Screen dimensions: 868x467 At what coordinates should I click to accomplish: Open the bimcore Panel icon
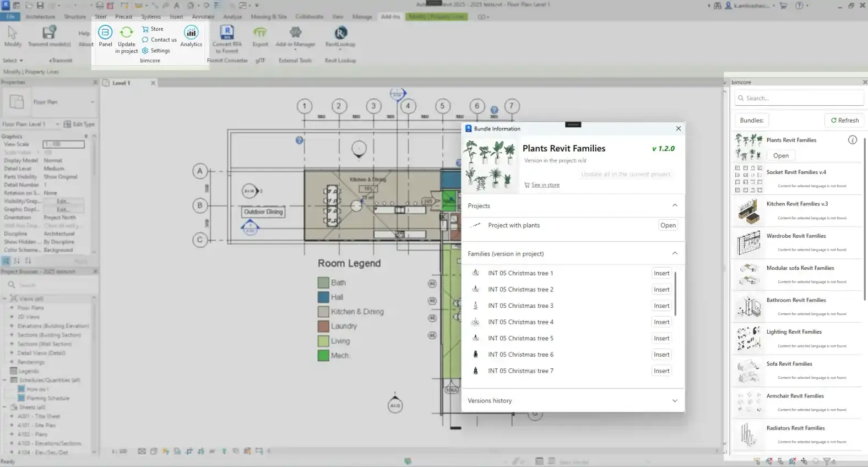pos(105,32)
